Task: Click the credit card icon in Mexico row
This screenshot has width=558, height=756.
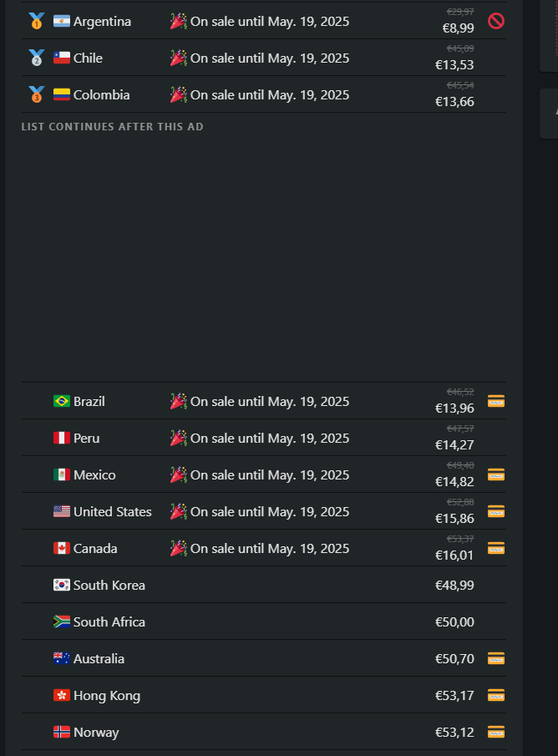Action: [496, 474]
